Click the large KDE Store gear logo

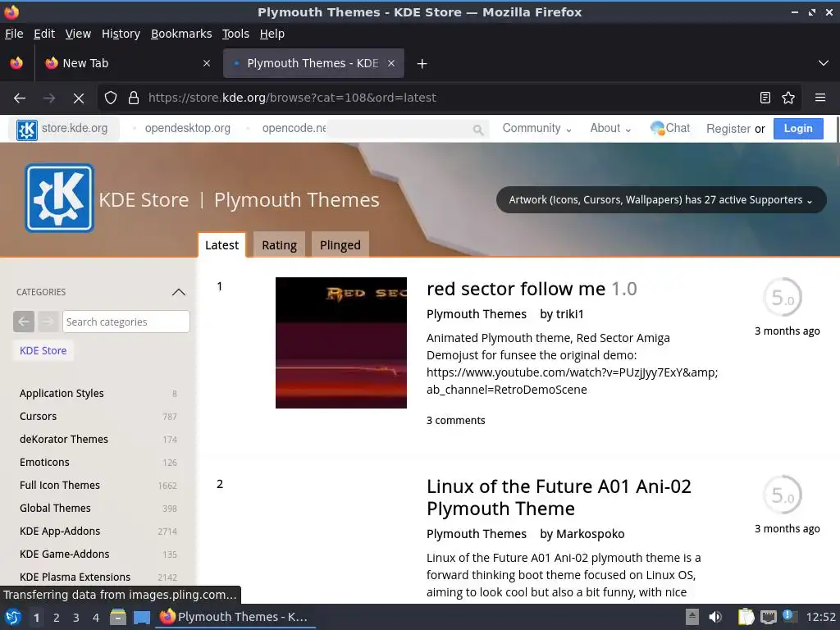[59, 199]
